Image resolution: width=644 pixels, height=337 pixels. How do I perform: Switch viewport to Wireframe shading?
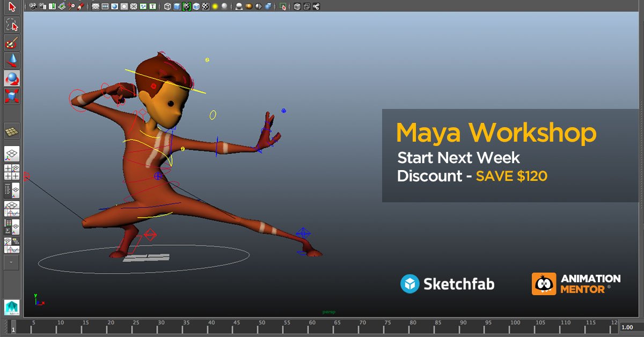(168, 6)
